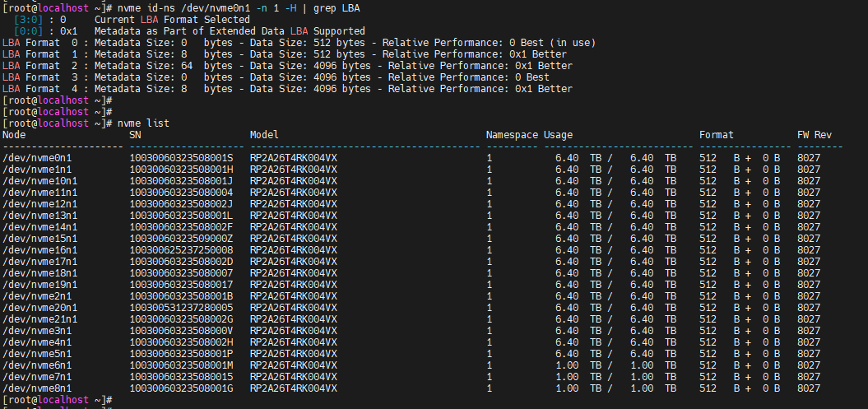Screen dimensions: 868x409
Task: Click the /dev/nvme20n1 serial 10030053123728O005
Action: point(182,308)
